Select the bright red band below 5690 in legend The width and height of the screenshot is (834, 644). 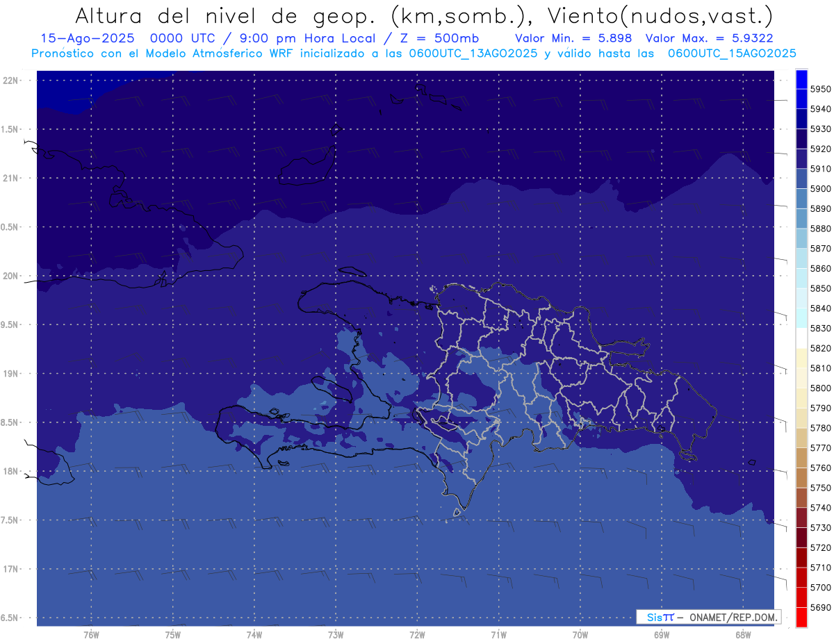point(801,617)
